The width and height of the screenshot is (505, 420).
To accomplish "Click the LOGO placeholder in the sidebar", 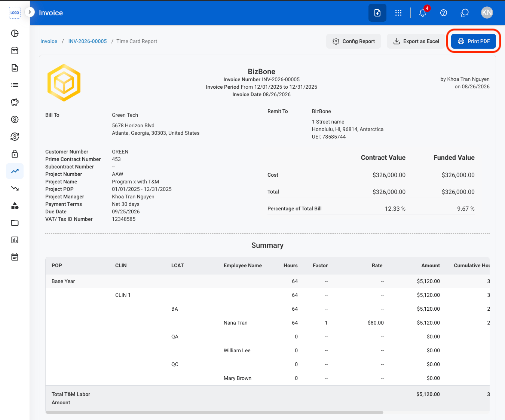I will [x=15, y=13].
